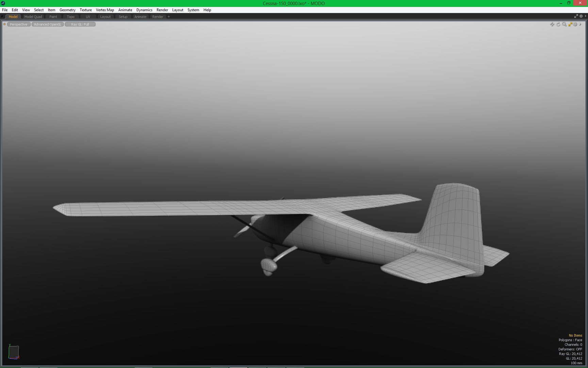Open the viewport options gear icon
The width and height of the screenshot is (588, 368).
(575, 24)
